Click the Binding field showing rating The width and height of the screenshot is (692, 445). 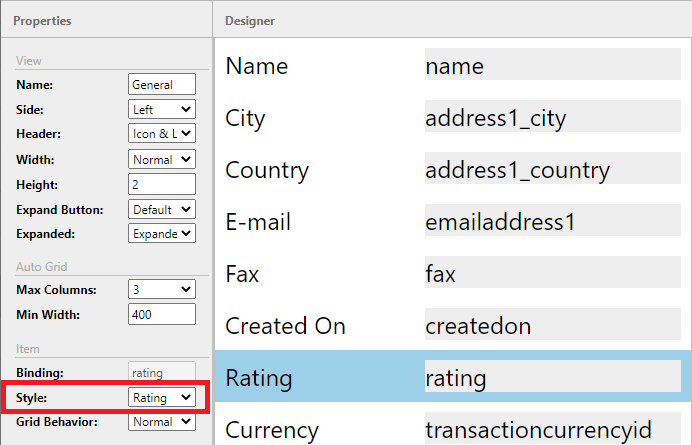tap(162, 373)
